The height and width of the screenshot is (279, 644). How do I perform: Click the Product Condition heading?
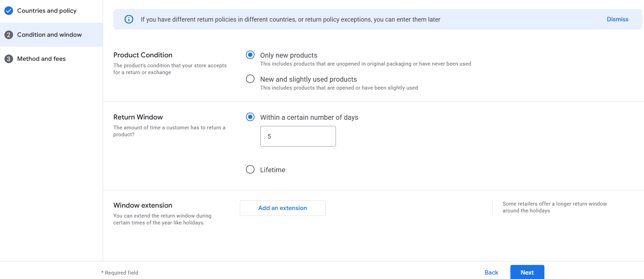[143, 55]
